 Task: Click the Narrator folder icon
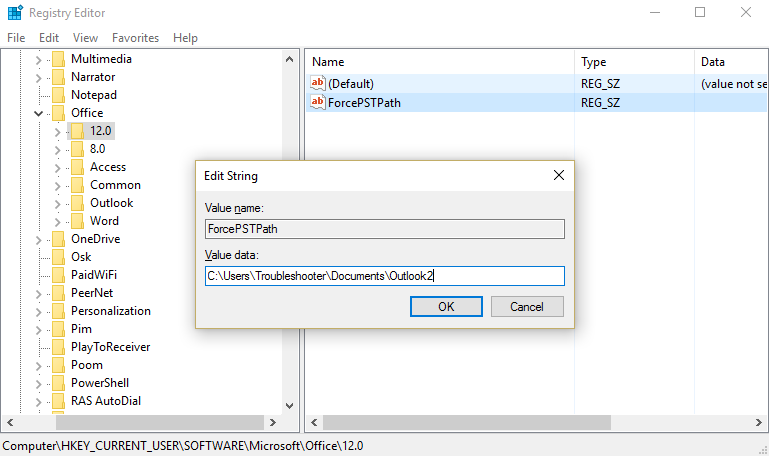pyautogui.click(x=59, y=77)
